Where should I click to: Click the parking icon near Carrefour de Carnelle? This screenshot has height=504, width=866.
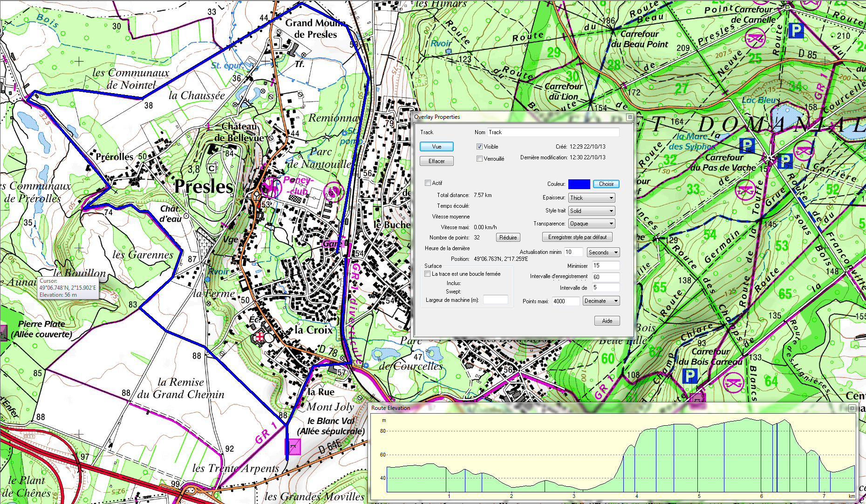796,31
